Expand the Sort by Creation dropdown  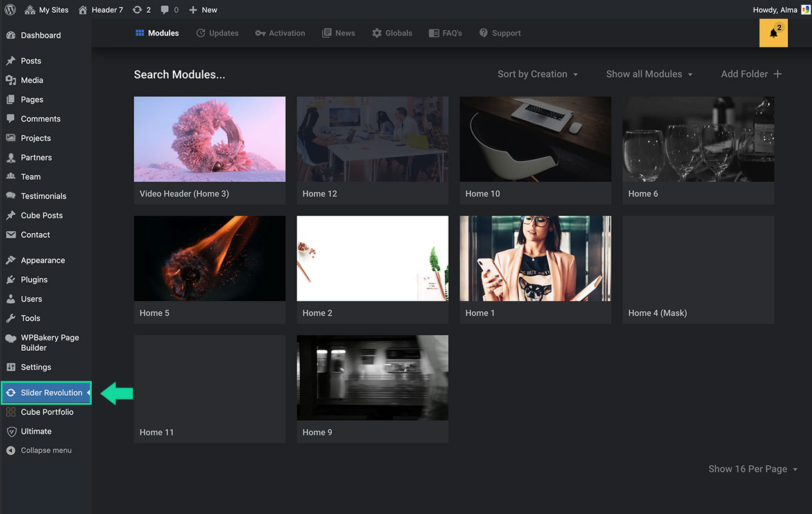pos(538,74)
